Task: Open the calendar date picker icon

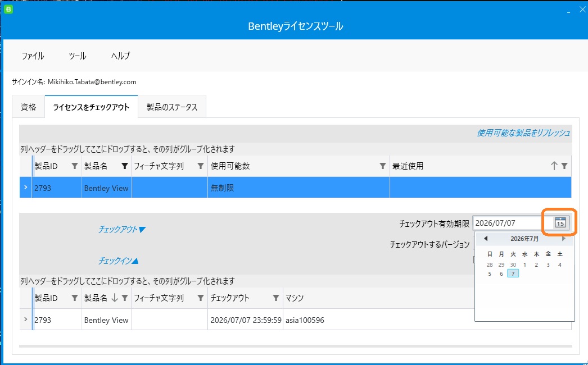Action: click(560, 222)
